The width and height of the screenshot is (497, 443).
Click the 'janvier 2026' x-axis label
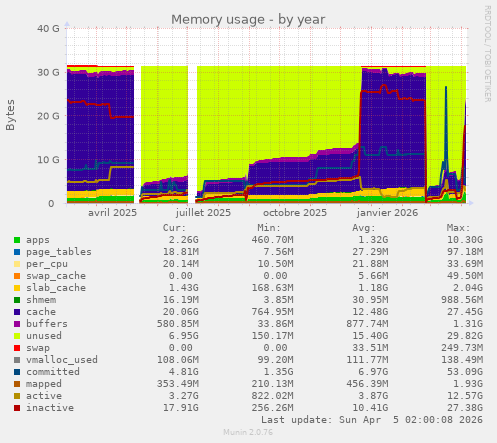point(387,213)
